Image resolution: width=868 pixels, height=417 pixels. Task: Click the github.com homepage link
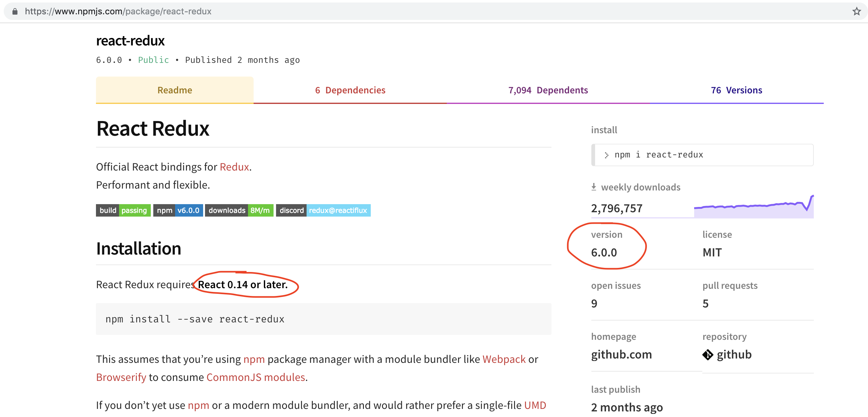pyautogui.click(x=621, y=354)
